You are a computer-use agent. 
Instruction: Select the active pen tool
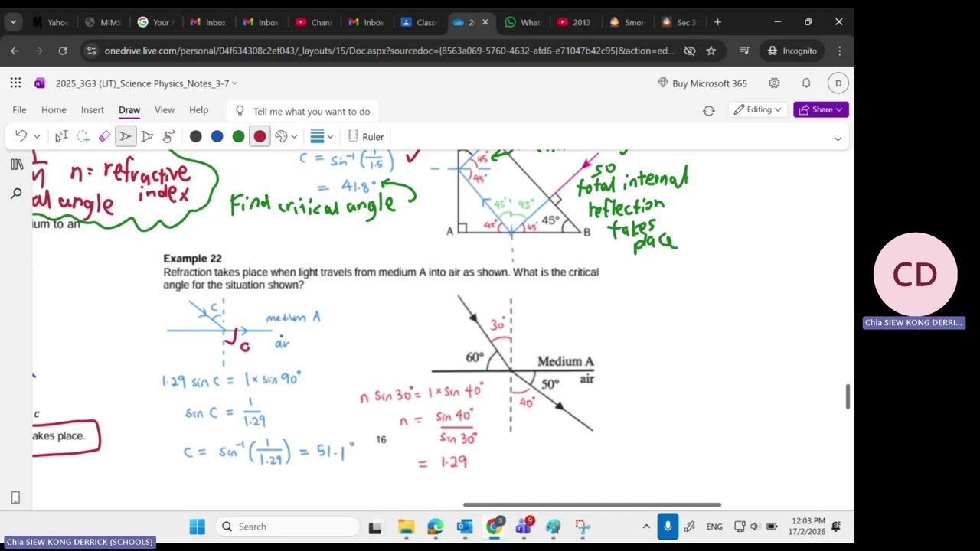[125, 136]
